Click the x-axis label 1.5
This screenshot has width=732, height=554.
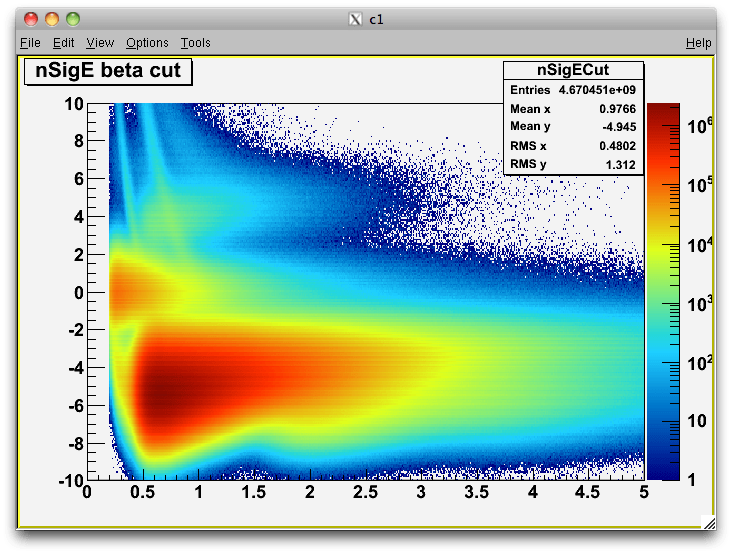coord(253,492)
